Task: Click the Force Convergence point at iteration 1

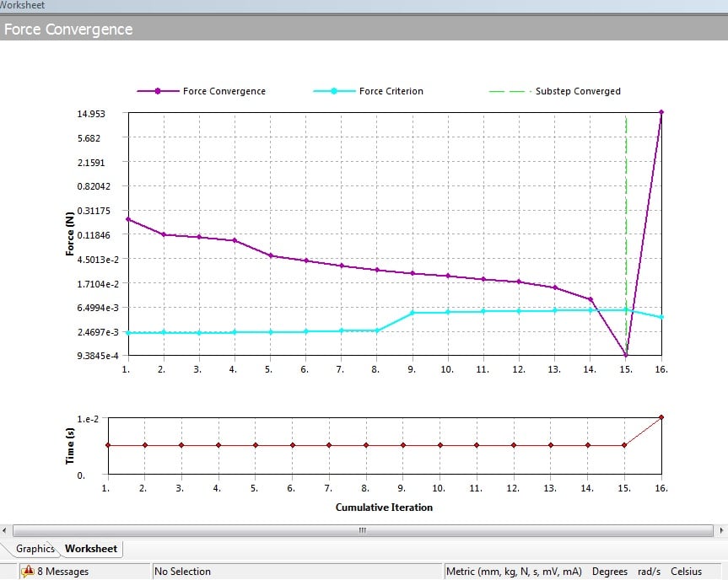Action: [x=128, y=219]
